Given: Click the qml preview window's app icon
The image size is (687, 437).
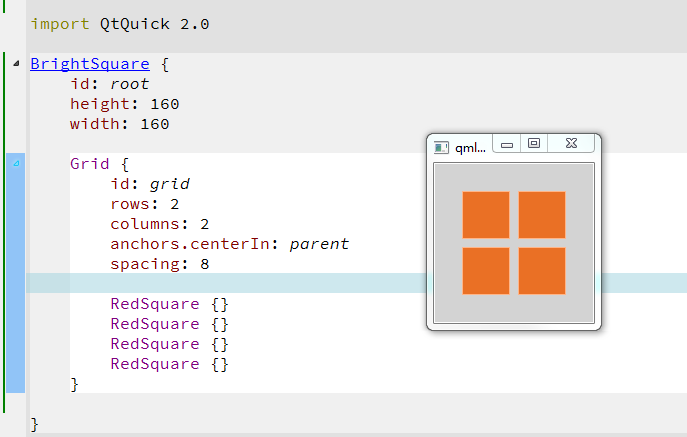Looking at the screenshot, I should click(x=441, y=147).
